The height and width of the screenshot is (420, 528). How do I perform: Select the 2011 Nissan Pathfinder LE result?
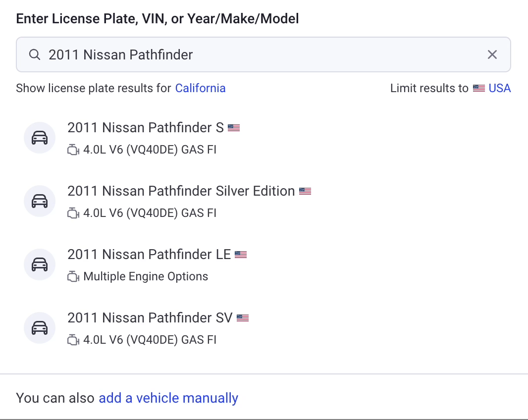(x=150, y=254)
